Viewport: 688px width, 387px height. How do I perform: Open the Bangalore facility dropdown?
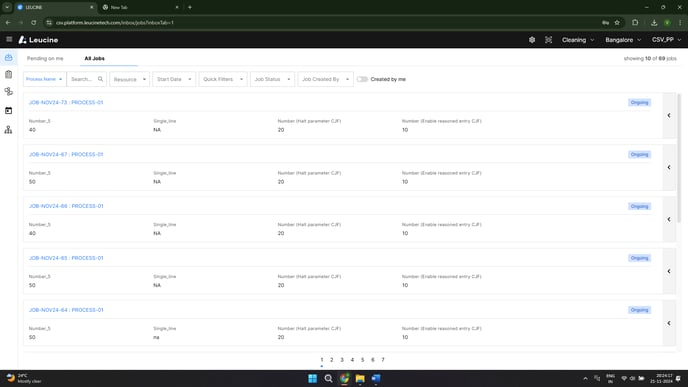(623, 40)
